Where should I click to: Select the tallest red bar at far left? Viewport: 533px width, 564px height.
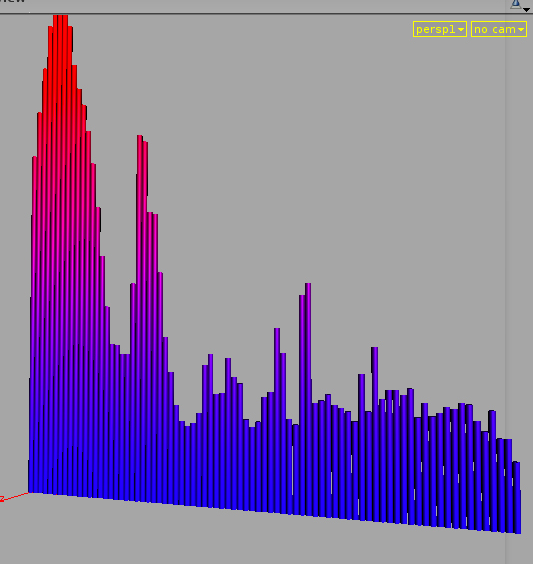click(x=60, y=252)
